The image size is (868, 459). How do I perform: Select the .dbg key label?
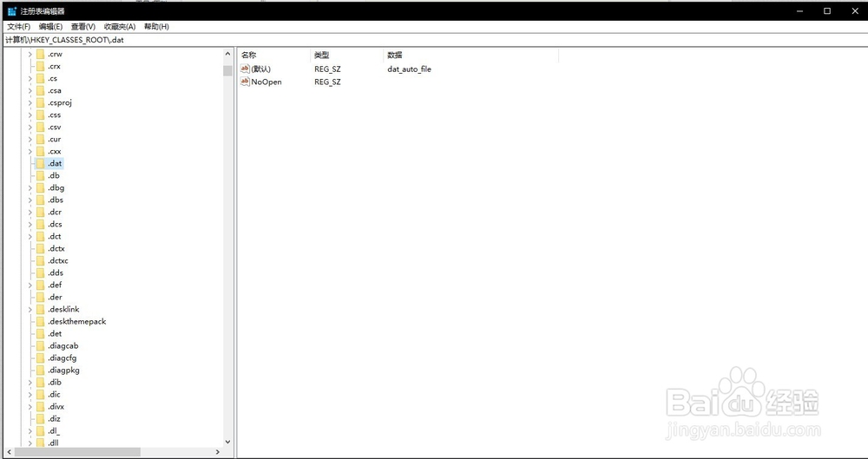(56, 188)
